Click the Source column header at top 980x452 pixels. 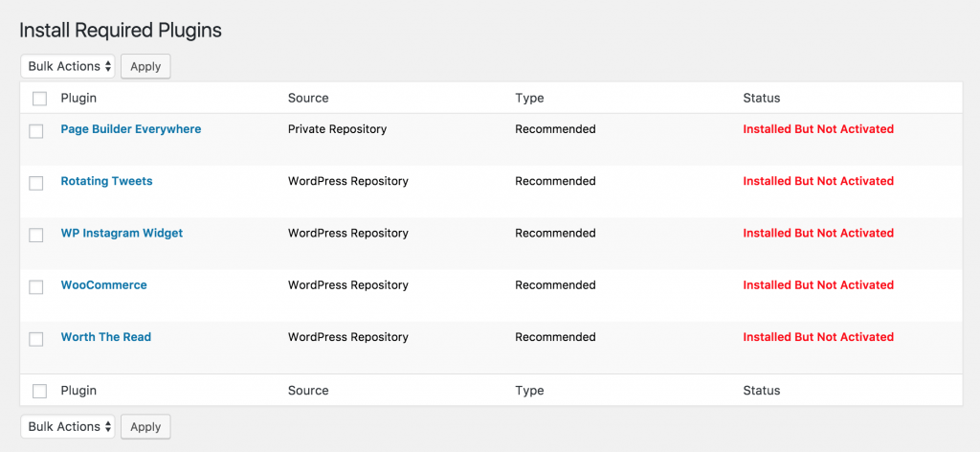pyautogui.click(x=308, y=98)
